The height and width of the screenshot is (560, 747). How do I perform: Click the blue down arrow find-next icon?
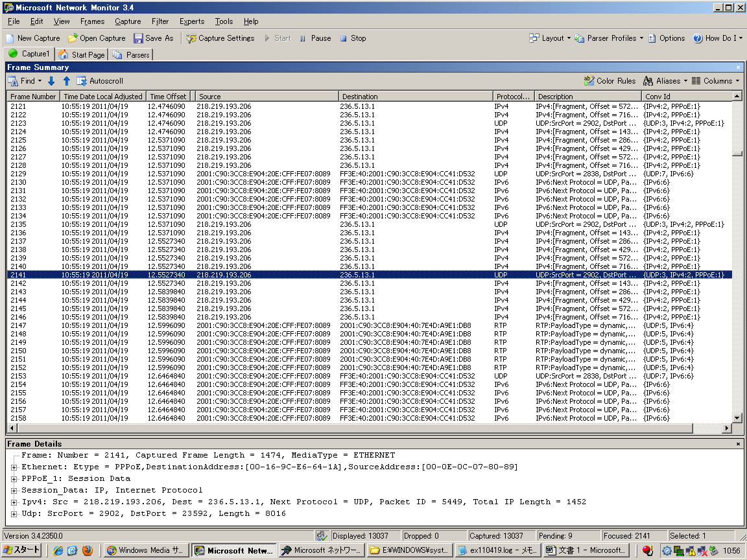tap(51, 82)
